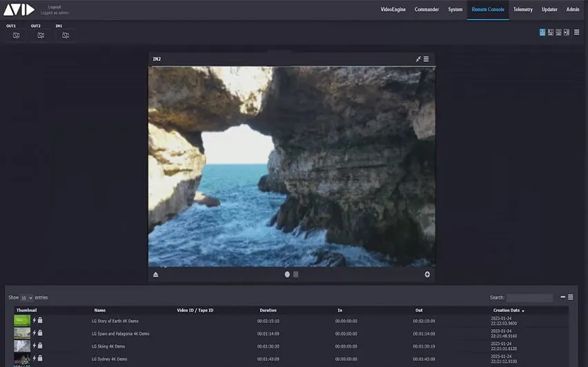Viewport: 588px width, 367px height.
Task: Toggle the lock on LG Sydney 4K Demo
Action: [40, 359]
